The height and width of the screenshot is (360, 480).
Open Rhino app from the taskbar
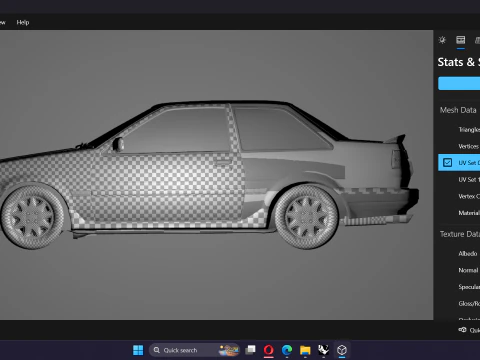[323, 350]
